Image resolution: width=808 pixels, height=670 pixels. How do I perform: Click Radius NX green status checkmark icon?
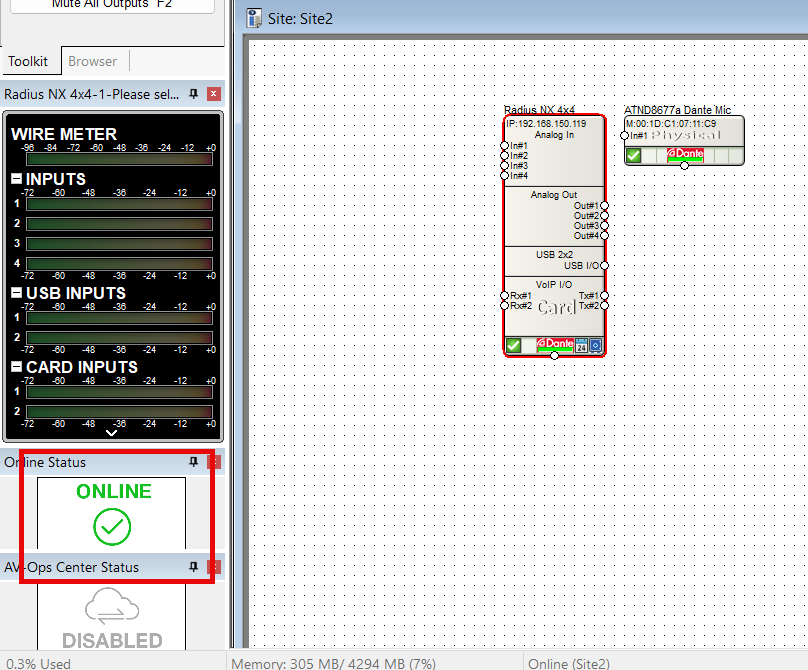click(x=513, y=345)
